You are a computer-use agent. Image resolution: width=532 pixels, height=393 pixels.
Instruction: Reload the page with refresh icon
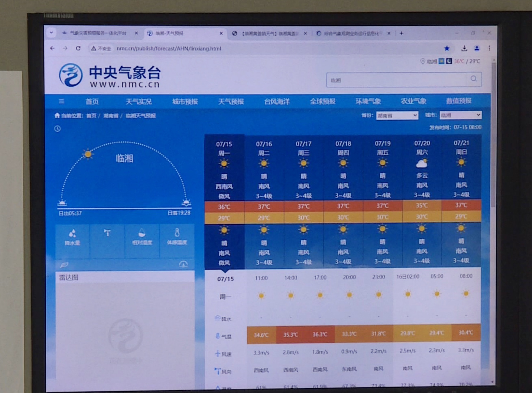[x=78, y=48]
